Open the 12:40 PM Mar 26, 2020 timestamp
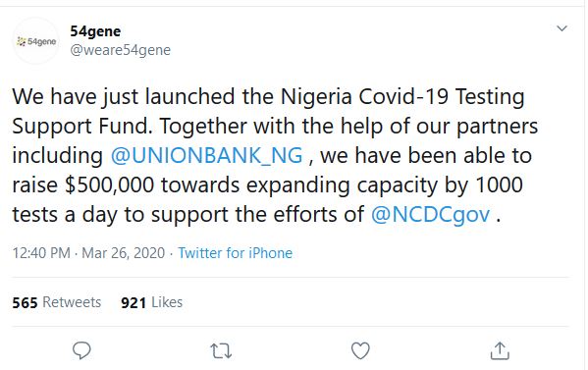Image resolution: width=588 pixels, height=370 pixels. [x=88, y=253]
